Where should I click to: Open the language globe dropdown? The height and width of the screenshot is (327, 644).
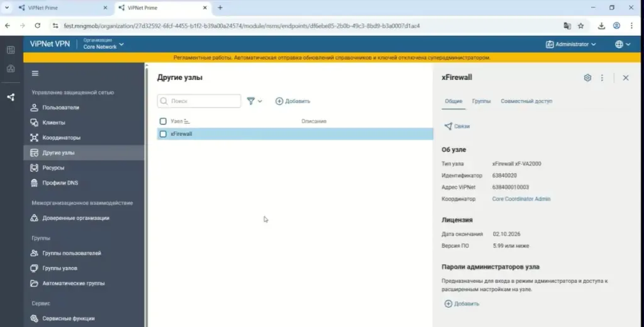[x=623, y=45]
